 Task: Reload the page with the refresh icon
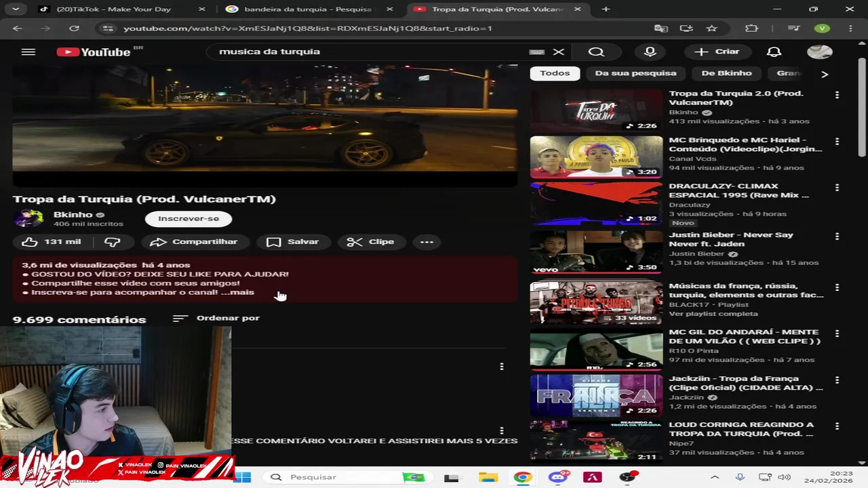point(74,28)
